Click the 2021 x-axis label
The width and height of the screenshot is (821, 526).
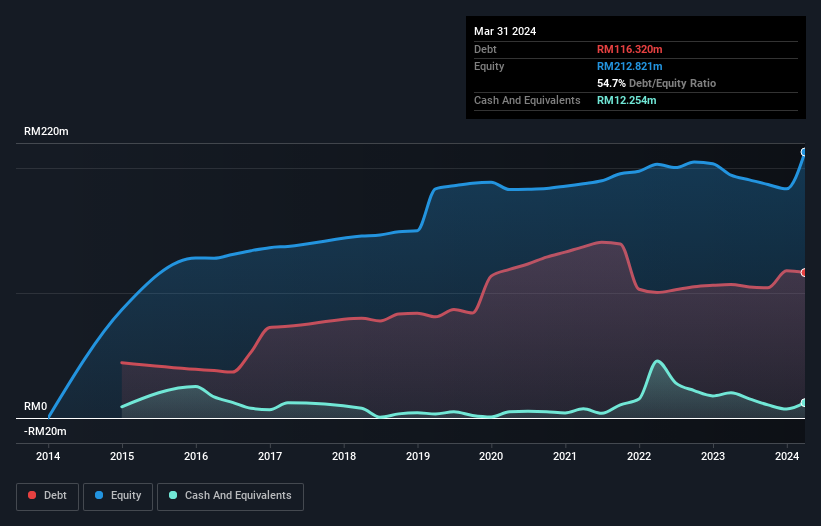coord(565,456)
